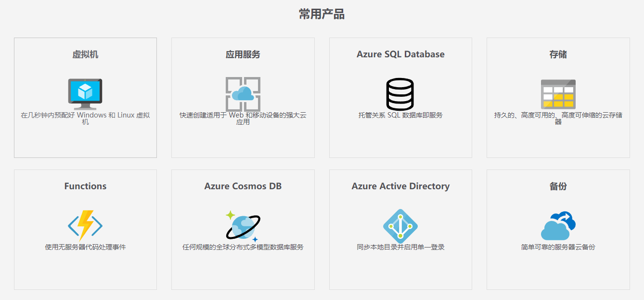Click the Azure Active Directory diamond icon
The image size is (644, 300).
[x=400, y=226]
